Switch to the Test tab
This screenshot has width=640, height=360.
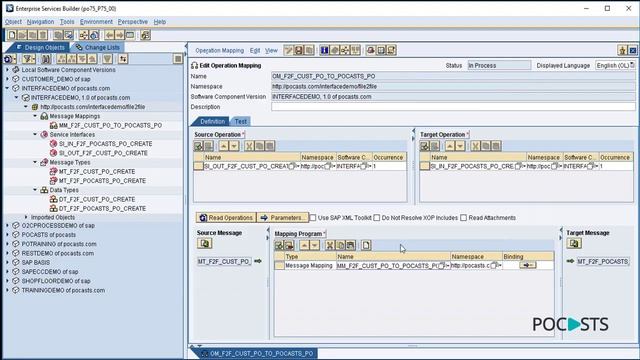(x=240, y=121)
